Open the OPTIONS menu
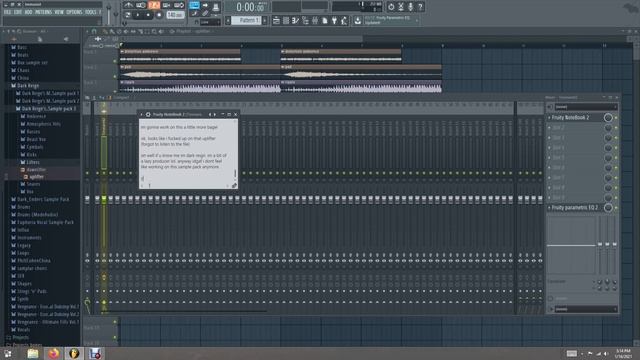The height and width of the screenshot is (360, 640). [74, 12]
